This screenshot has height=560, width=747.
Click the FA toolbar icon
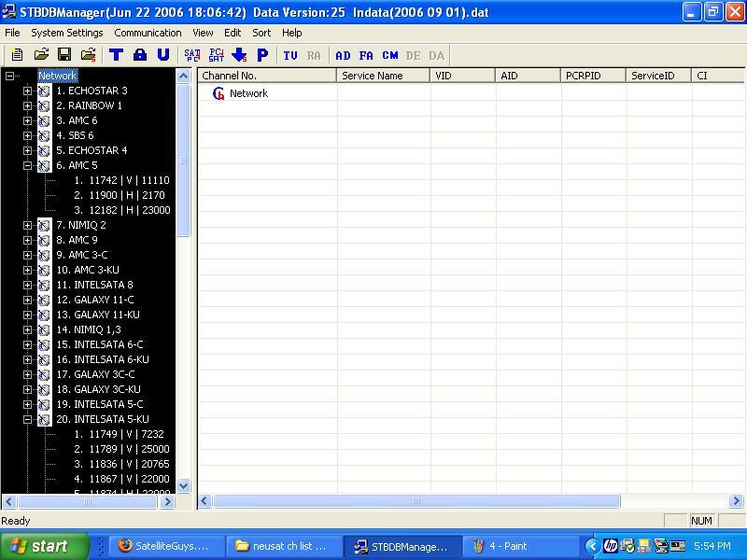(366, 56)
